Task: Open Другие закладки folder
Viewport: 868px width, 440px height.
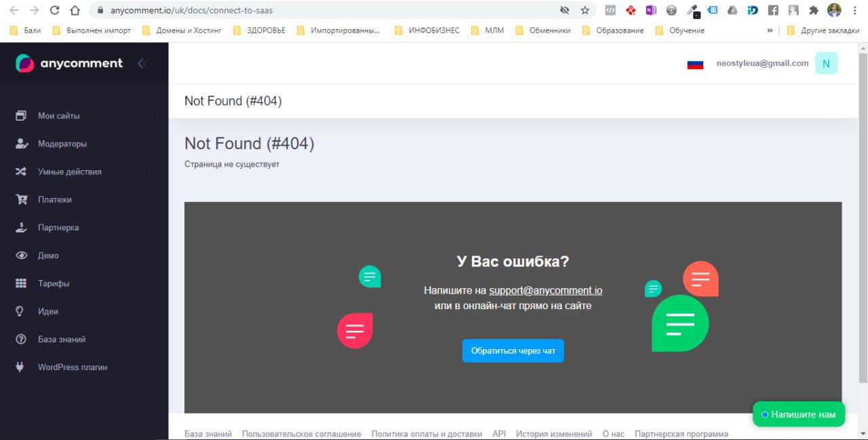Action: (823, 31)
